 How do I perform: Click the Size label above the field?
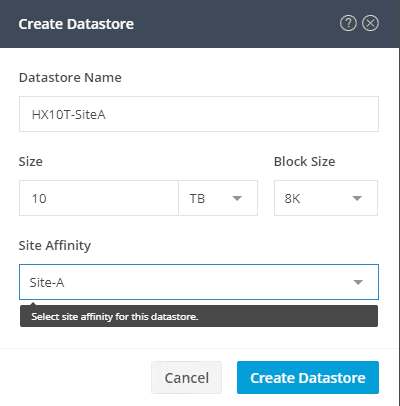[x=31, y=161]
